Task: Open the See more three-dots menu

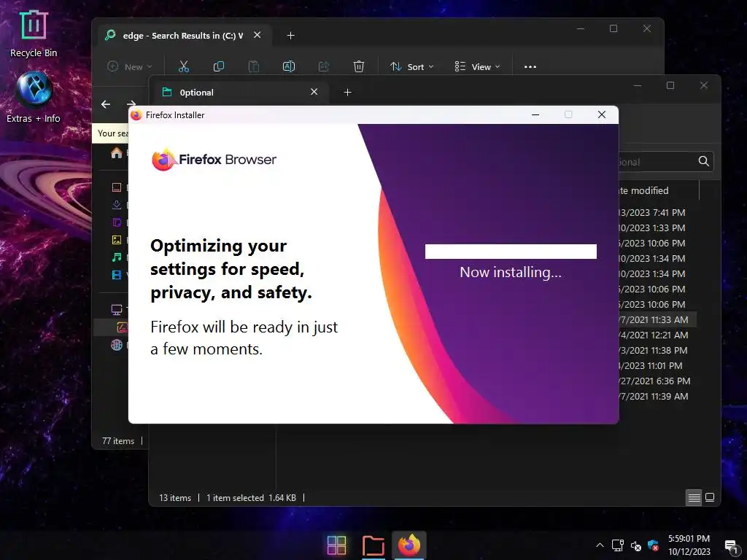Action: (x=530, y=66)
